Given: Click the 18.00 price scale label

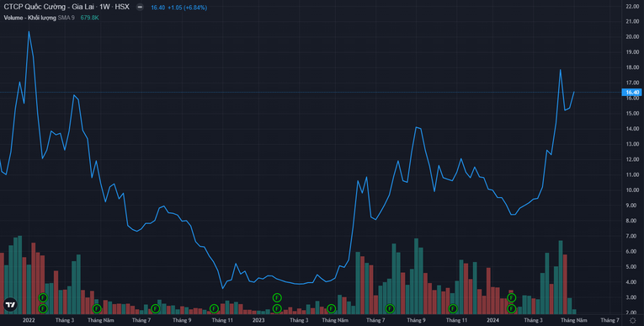Looking at the screenshot, I should click(x=632, y=67).
